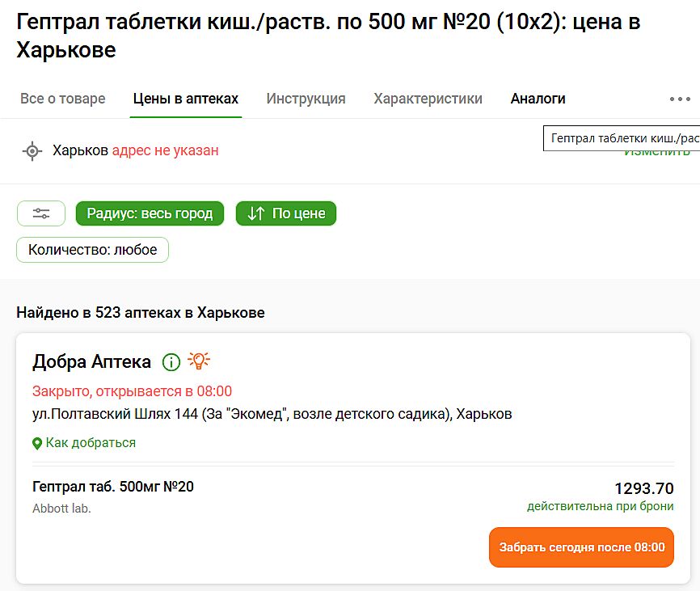
Task: Expand the Радиус: весь город filter
Action: pos(150,213)
